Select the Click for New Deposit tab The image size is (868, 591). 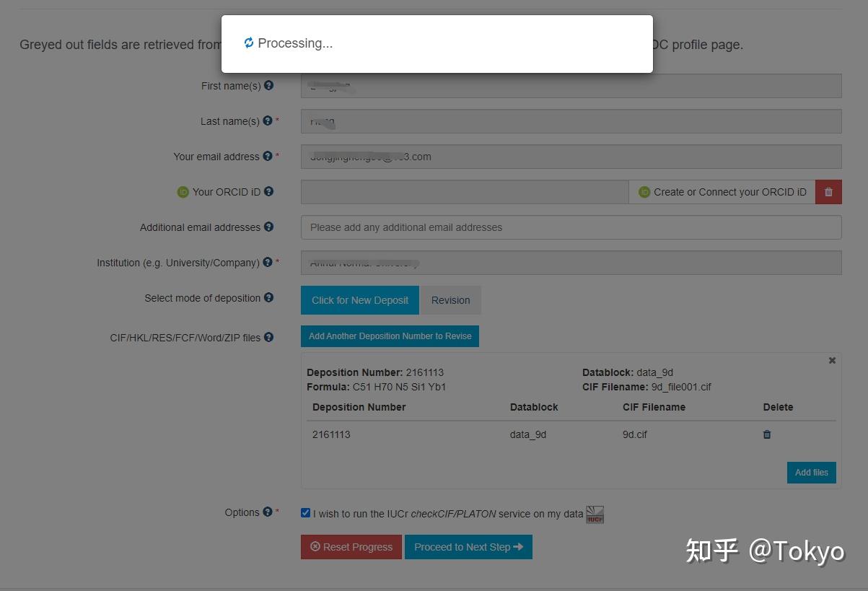pos(359,299)
